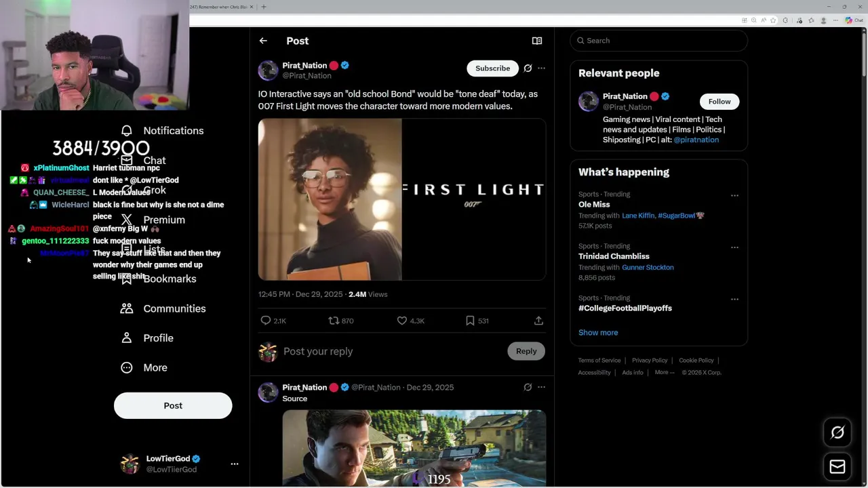Click the Reply button
This screenshot has width=868, height=488.
526,351
